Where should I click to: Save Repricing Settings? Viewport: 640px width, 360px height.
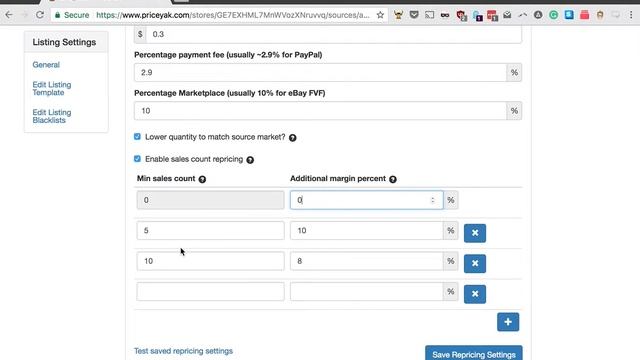473,353
